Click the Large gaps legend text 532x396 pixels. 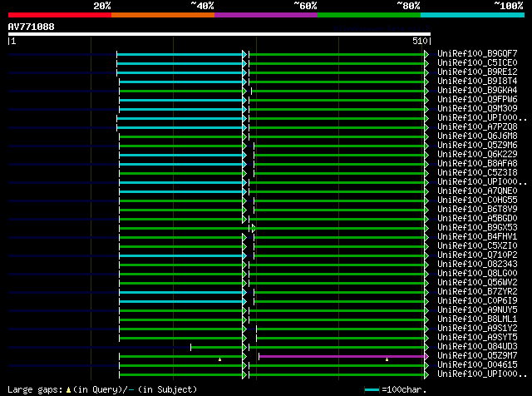[x=101, y=389]
